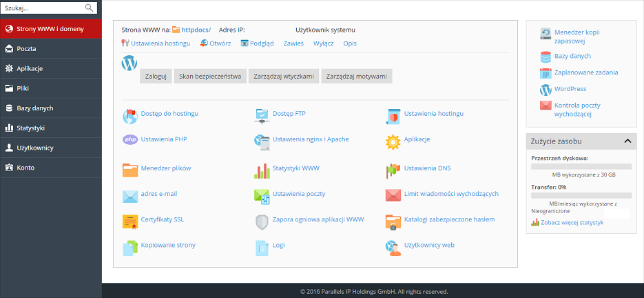Image resolution: width=644 pixels, height=298 pixels.
Task: Click the Katalogi zabezpieczone hasłem folder icon
Action: [x=393, y=222]
